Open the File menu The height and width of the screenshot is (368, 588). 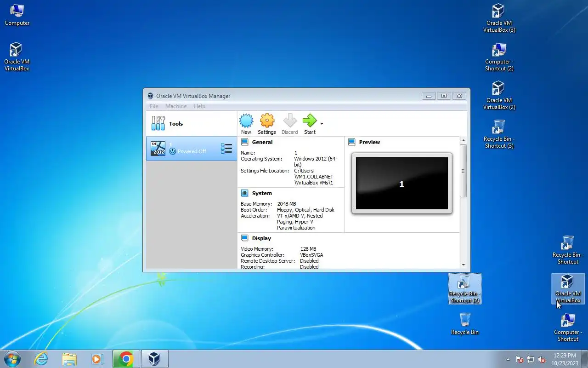point(154,106)
